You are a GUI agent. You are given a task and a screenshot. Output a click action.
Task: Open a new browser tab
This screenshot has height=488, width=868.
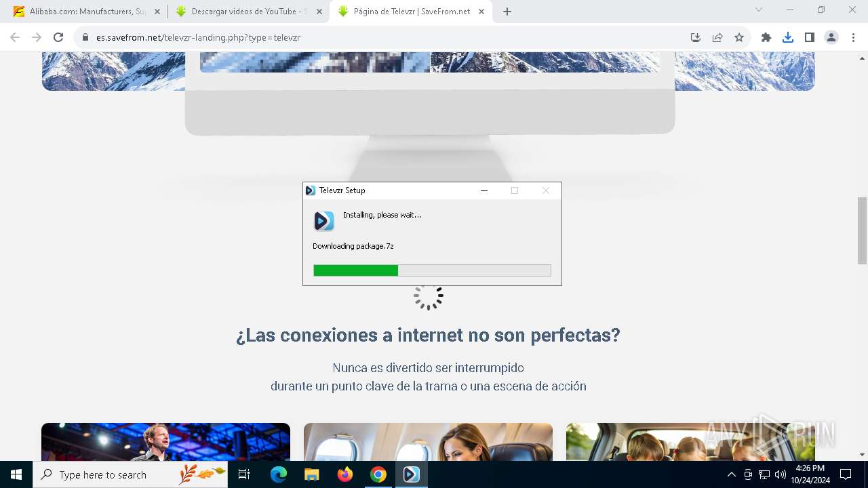pos(507,12)
